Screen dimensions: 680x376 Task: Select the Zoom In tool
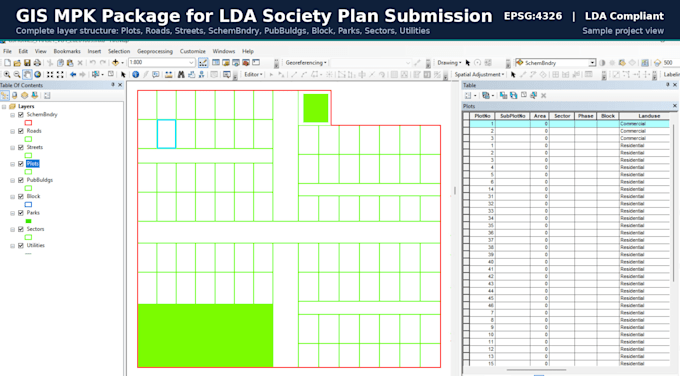(7, 74)
